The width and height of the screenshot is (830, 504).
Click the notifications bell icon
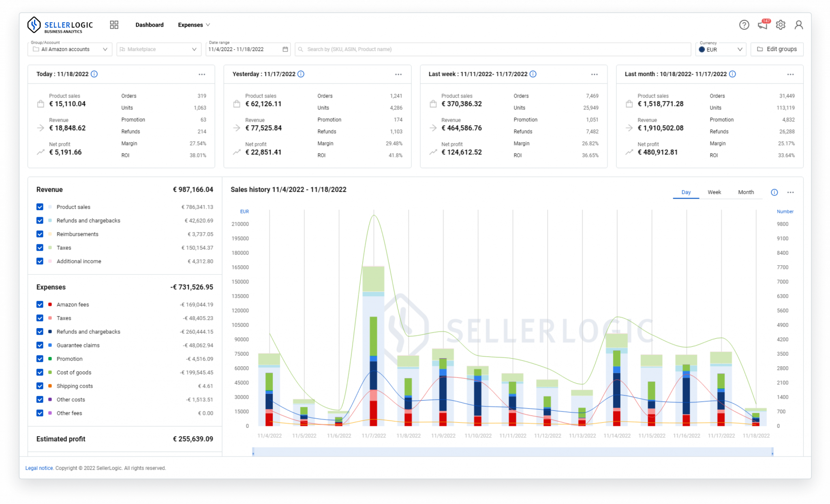[763, 25]
